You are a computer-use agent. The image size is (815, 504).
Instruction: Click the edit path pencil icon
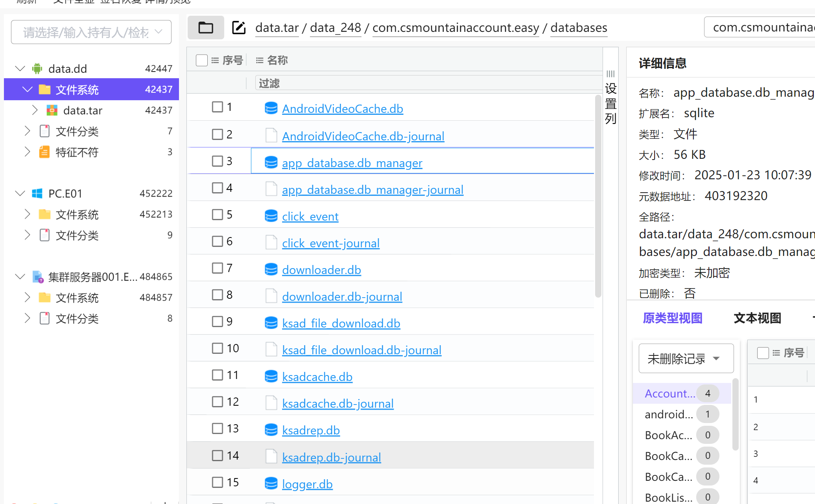click(x=239, y=28)
